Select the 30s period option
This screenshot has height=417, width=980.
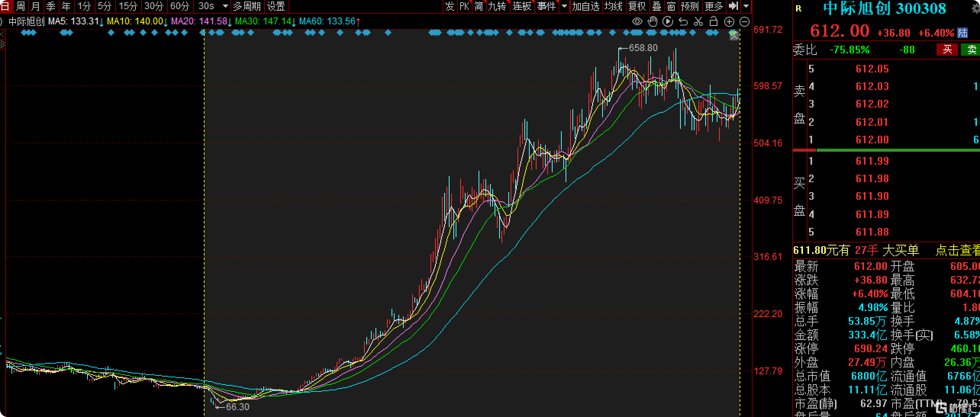(206, 6)
